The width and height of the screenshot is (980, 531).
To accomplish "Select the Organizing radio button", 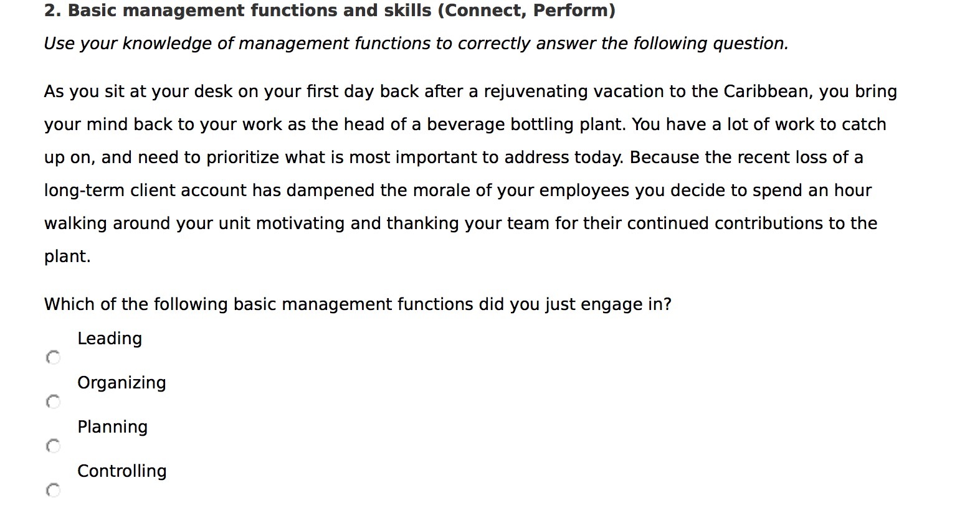I will [x=54, y=401].
